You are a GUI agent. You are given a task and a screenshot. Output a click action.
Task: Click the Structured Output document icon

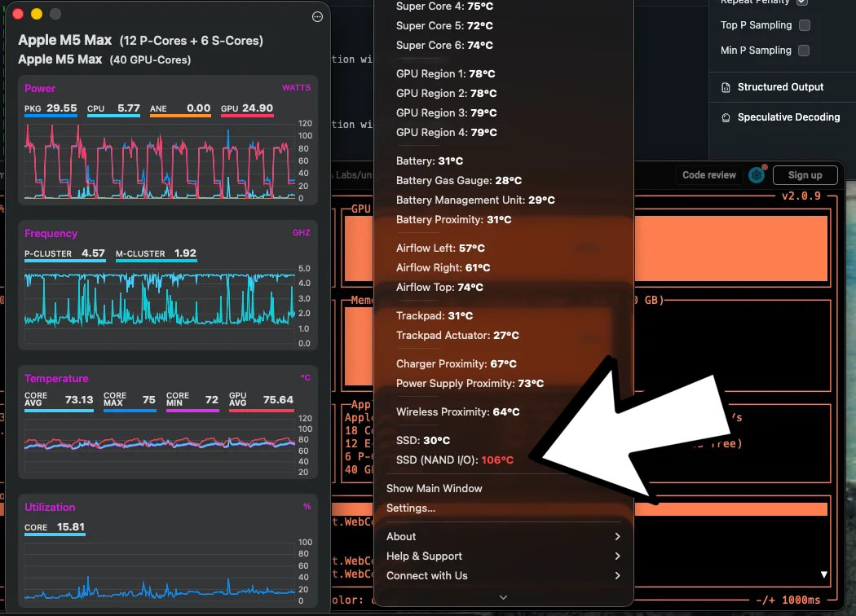[x=726, y=87]
